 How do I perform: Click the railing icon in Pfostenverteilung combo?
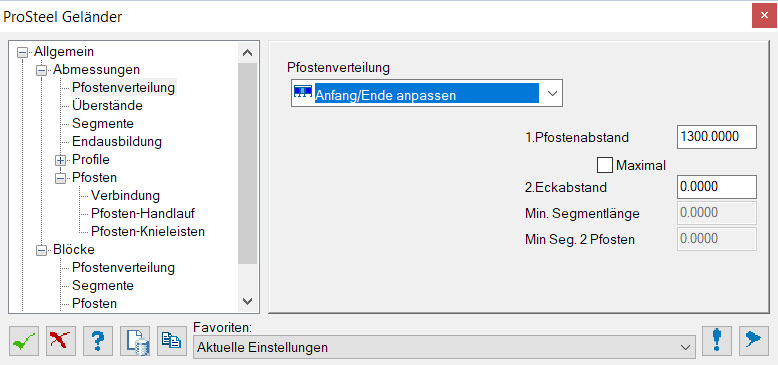click(x=302, y=93)
